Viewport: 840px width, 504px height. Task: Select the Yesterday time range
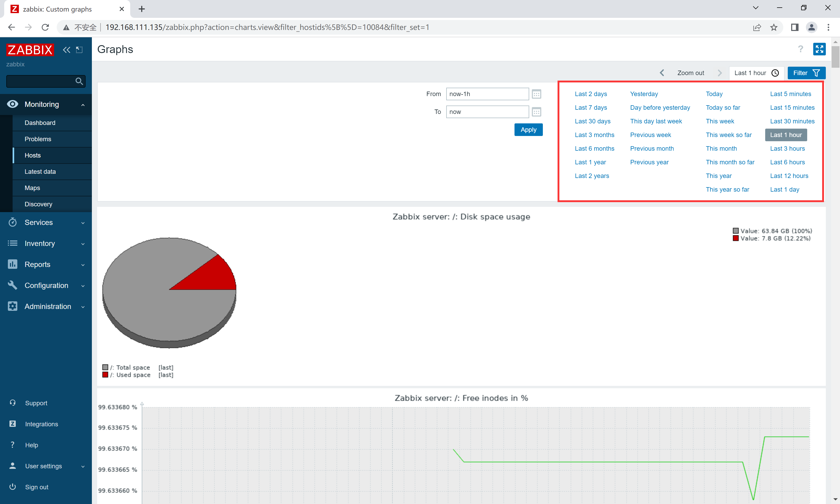click(644, 94)
